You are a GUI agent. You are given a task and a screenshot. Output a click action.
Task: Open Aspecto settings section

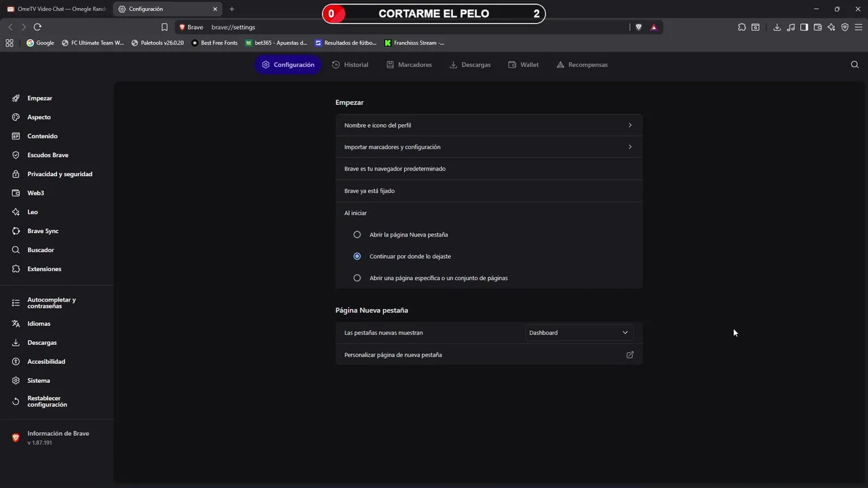pos(39,117)
